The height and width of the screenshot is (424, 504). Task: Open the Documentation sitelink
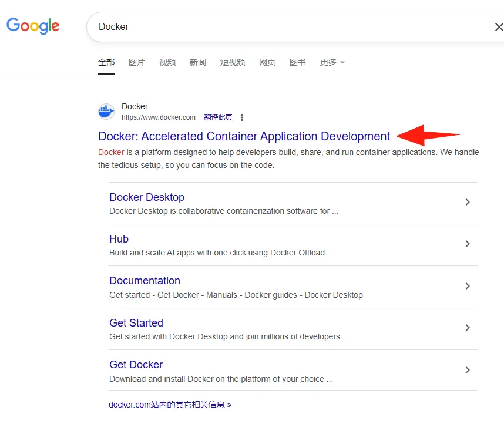tap(145, 281)
